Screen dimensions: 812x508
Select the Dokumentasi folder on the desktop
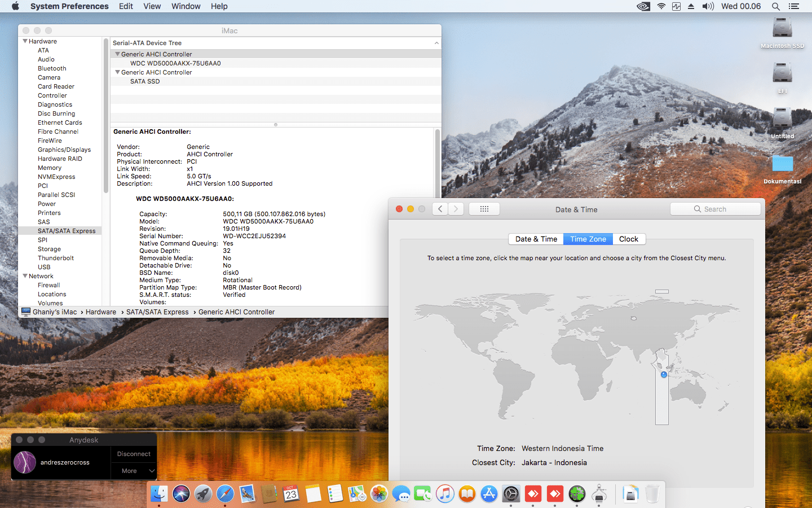(x=782, y=164)
